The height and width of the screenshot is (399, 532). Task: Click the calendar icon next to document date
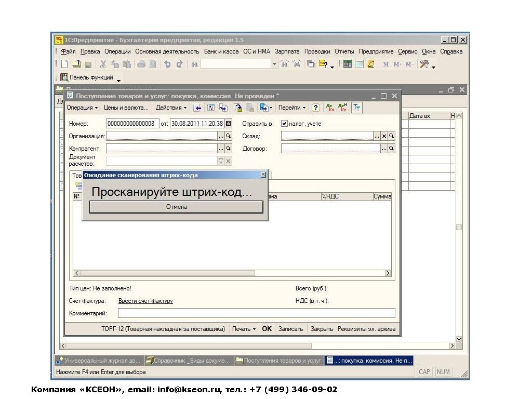click(x=229, y=124)
